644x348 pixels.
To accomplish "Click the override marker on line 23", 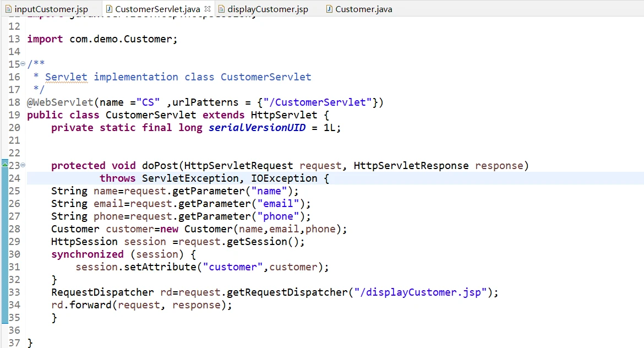I will point(5,165).
